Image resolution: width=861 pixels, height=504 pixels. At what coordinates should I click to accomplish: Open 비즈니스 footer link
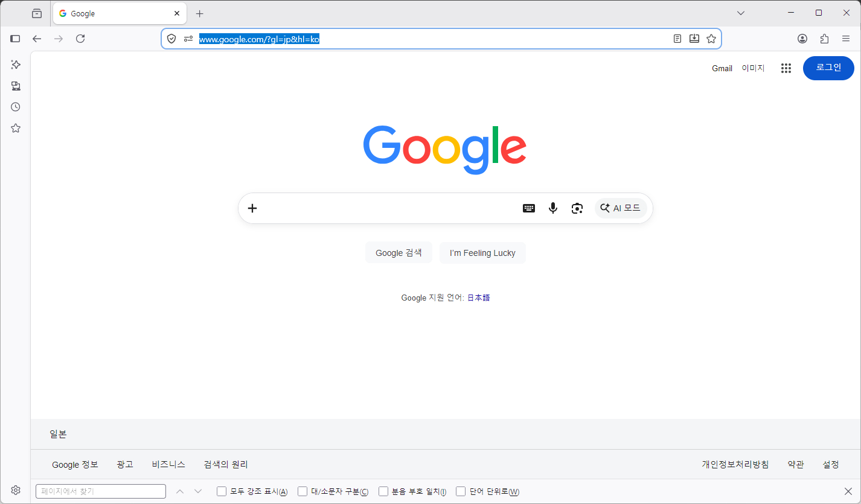168,464
